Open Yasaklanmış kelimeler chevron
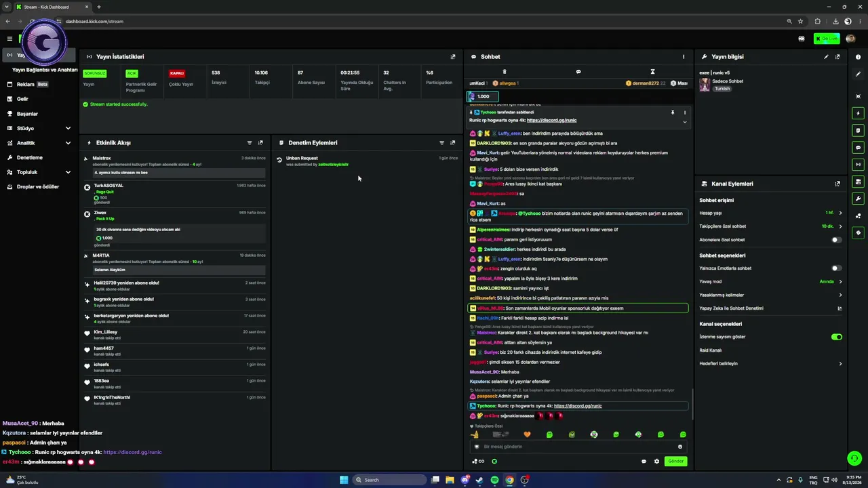The image size is (868, 488). coord(840,295)
